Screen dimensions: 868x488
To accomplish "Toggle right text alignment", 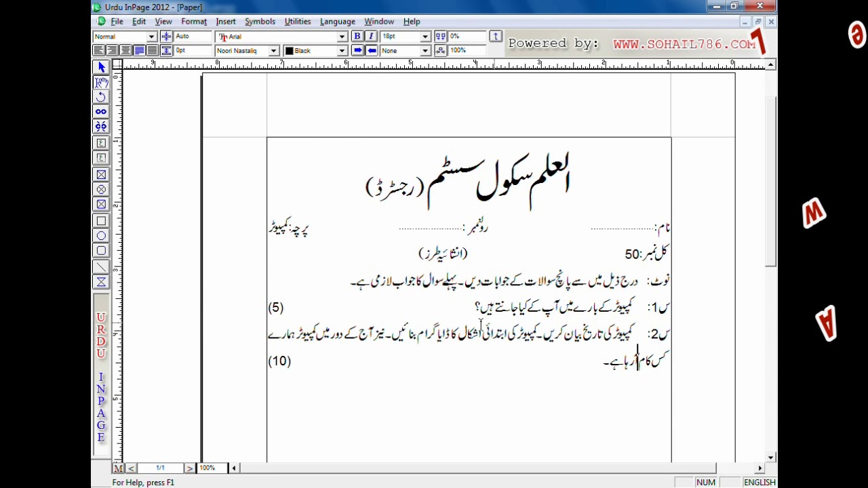I will [125, 51].
